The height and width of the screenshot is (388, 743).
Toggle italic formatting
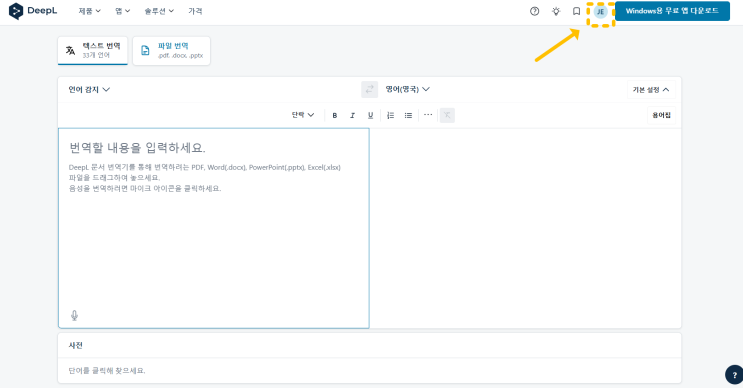[x=352, y=115]
